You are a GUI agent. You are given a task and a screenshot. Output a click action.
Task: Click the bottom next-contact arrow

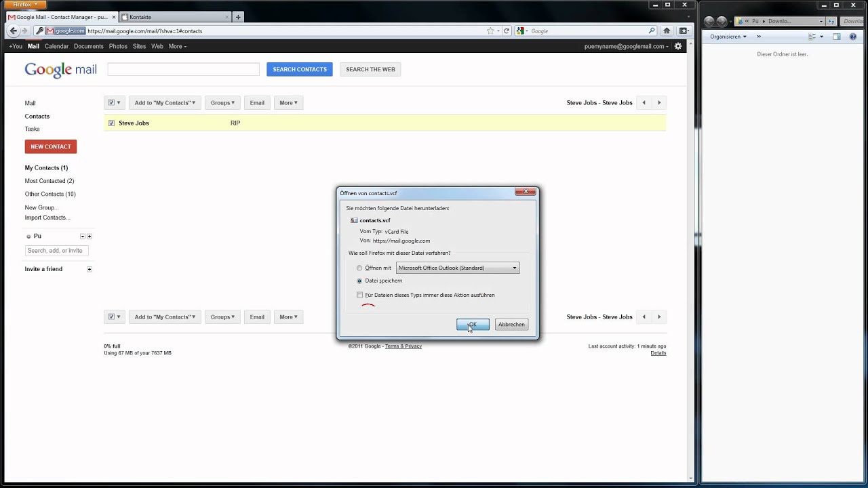pos(659,317)
